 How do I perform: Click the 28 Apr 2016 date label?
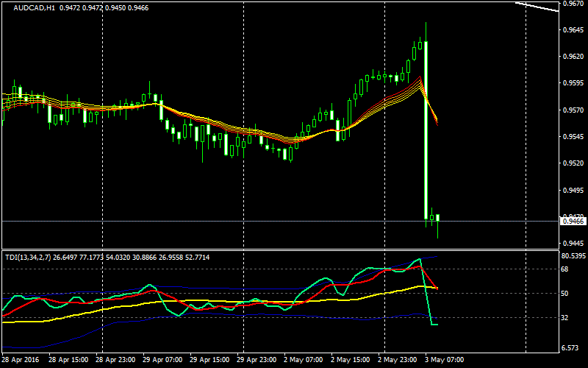21,361
